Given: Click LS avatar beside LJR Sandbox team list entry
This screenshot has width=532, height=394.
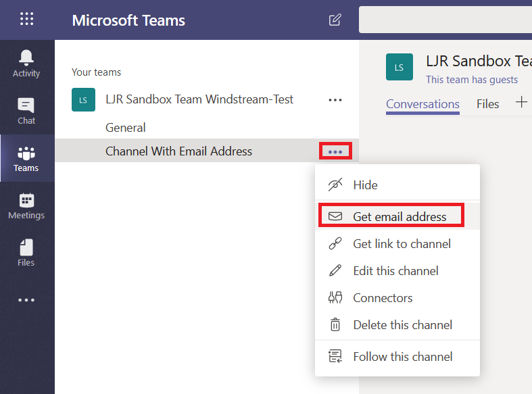Looking at the screenshot, I should (83, 100).
